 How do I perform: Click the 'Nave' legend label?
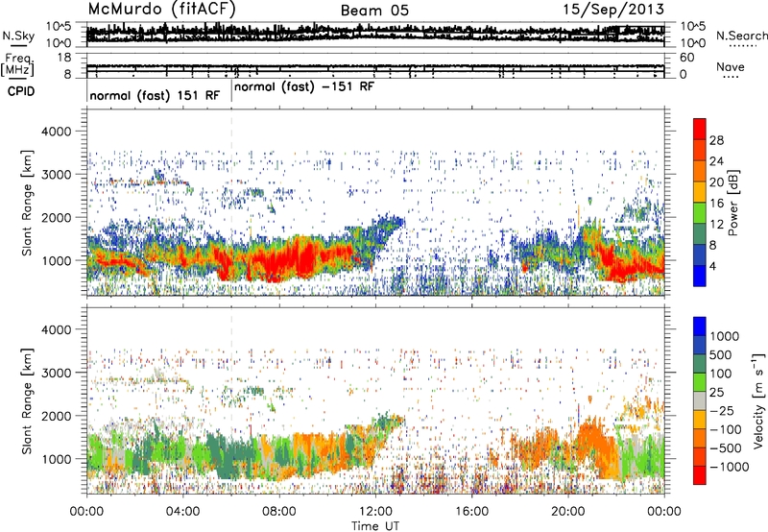point(731,66)
